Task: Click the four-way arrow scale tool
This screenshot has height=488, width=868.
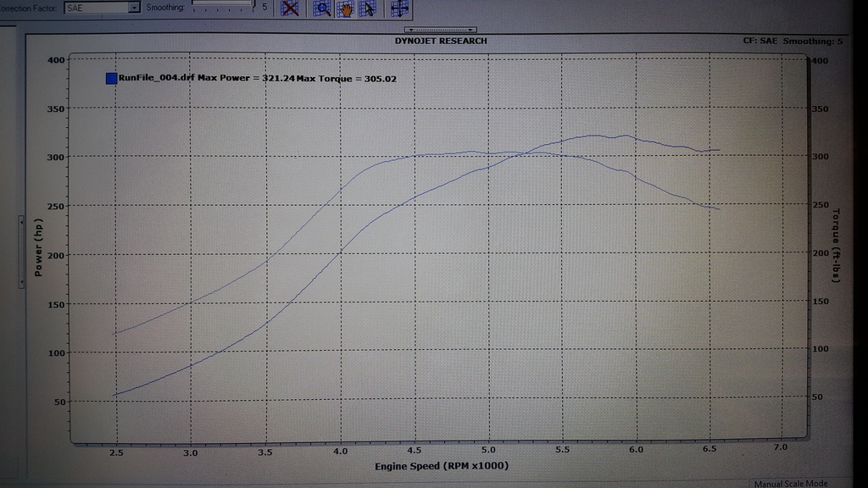Action: [x=399, y=8]
